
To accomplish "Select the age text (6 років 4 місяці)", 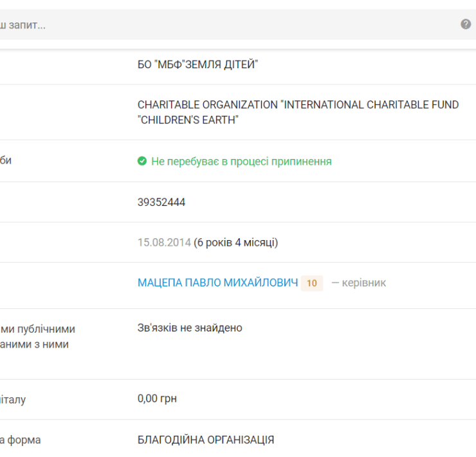I will 236,243.
